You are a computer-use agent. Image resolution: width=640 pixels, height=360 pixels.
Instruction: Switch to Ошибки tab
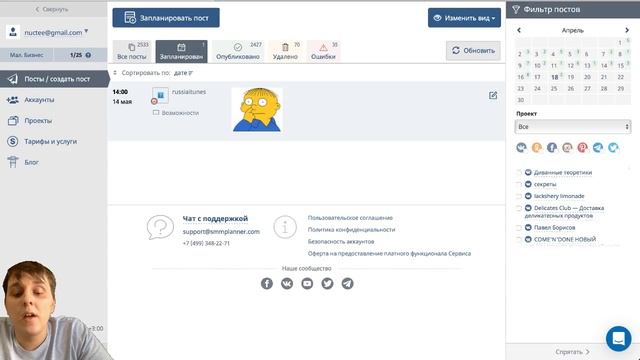tap(323, 51)
